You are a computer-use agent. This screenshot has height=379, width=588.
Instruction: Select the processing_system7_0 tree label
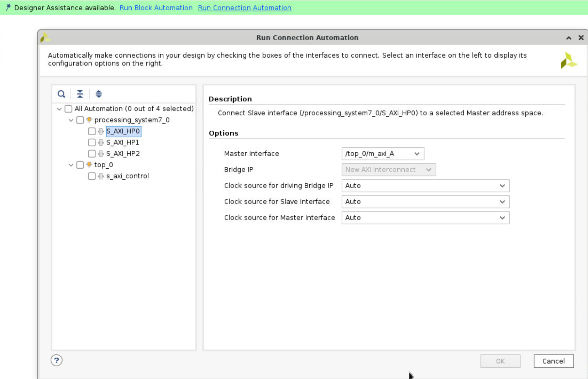click(x=132, y=120)
